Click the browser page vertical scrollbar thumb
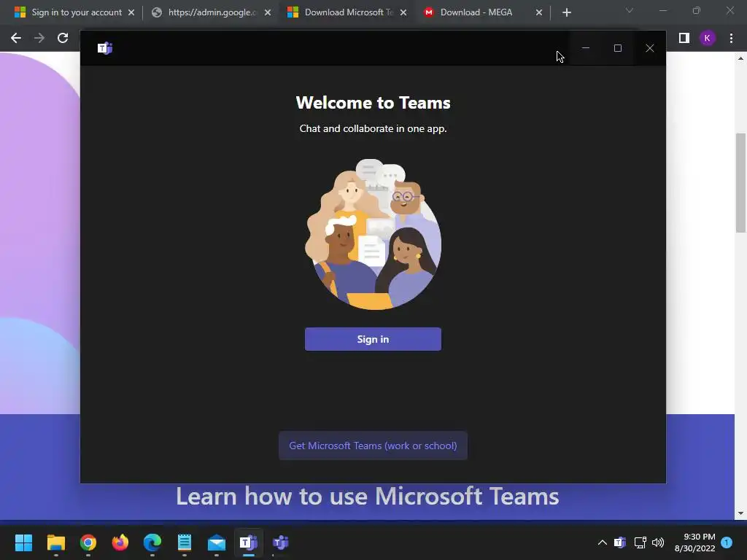This screenshot has height=560, width=747. (740, 183)
